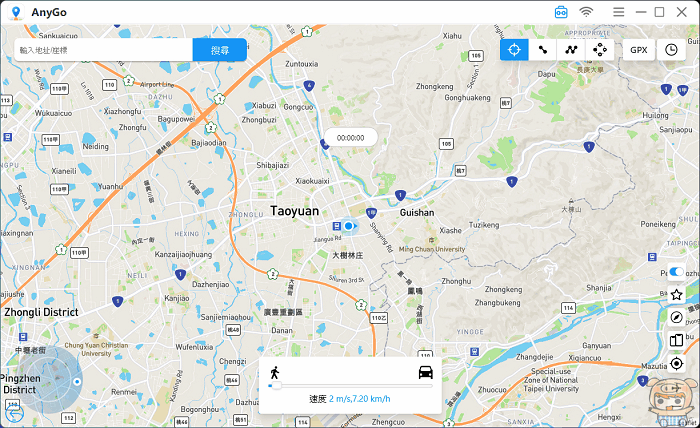Image resolution: width=700 pixels, height=428 pixels.
Task: Maximize the AnyGo window
Action: click(x=659, y=12)
